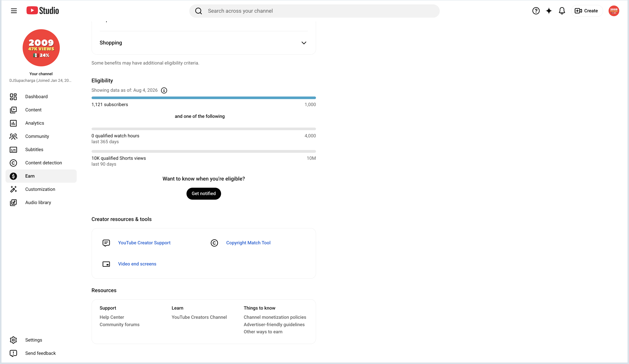The width and height of the screenshot is (629, 364).
Task: Click the Video end screens icon
Action: click(x=106, y=264)
